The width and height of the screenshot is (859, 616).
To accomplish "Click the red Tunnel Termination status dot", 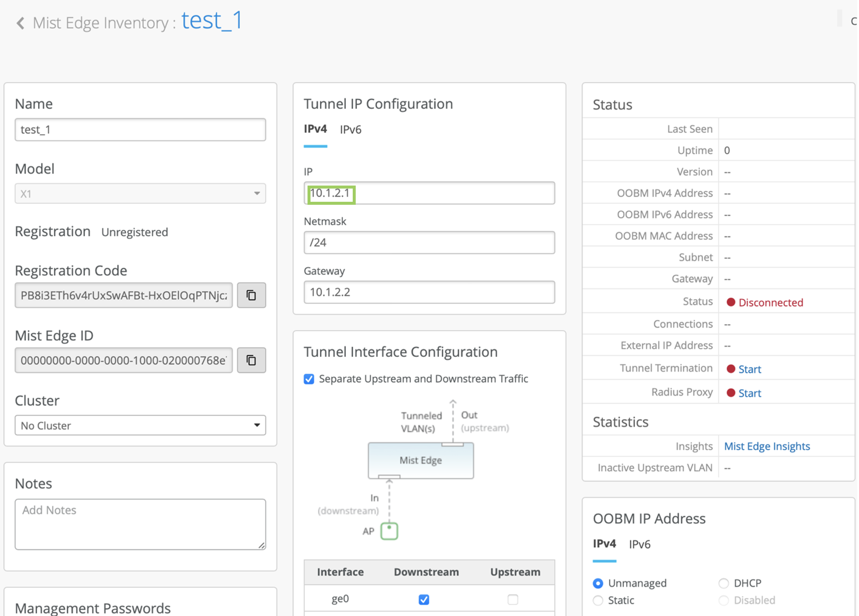I will point(731,369).
